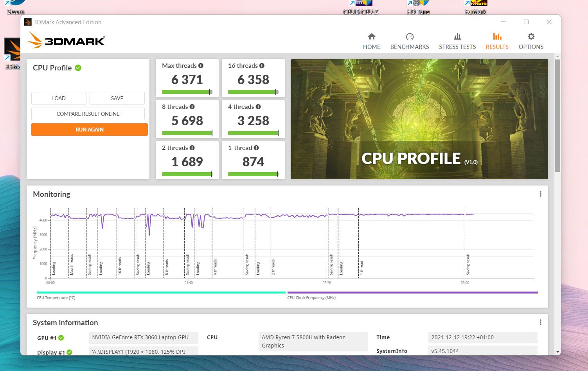Viewport: 588px width, 371px height.
Task: Click the 01:40 timeline mark on the chart
Action: [189, 283]
